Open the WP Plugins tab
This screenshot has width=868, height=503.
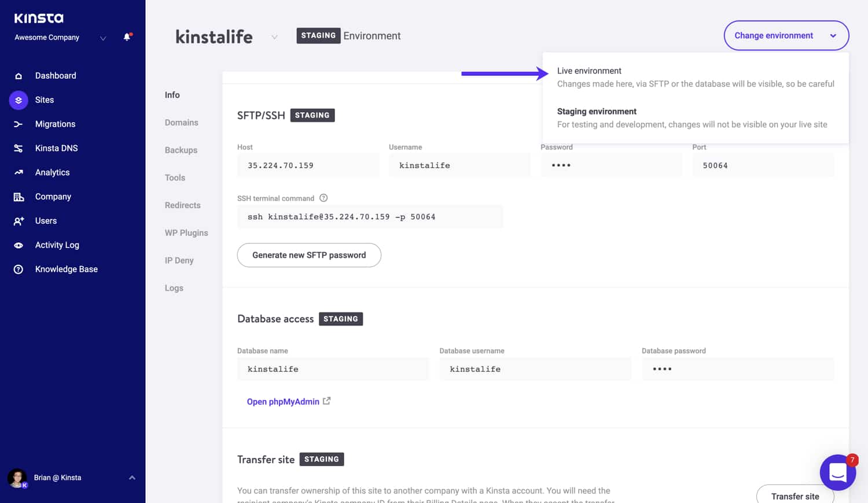186,232
